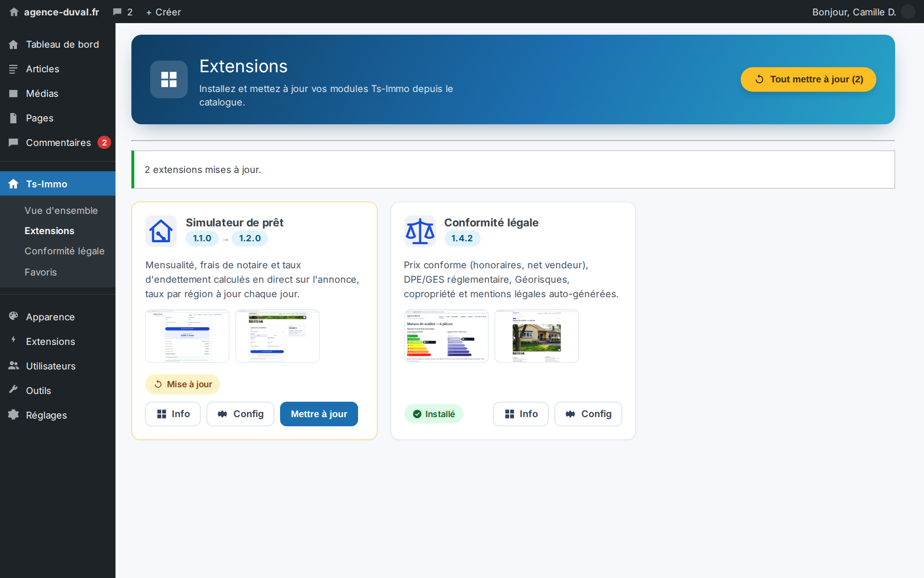
Task: Open the house photo screenshot thumbnail
Action: 537,336
